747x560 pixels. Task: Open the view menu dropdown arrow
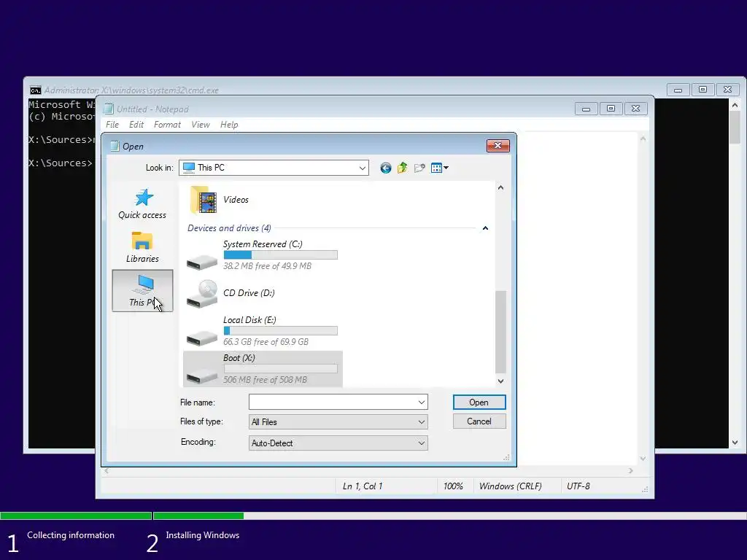click(x=446, y=168)
